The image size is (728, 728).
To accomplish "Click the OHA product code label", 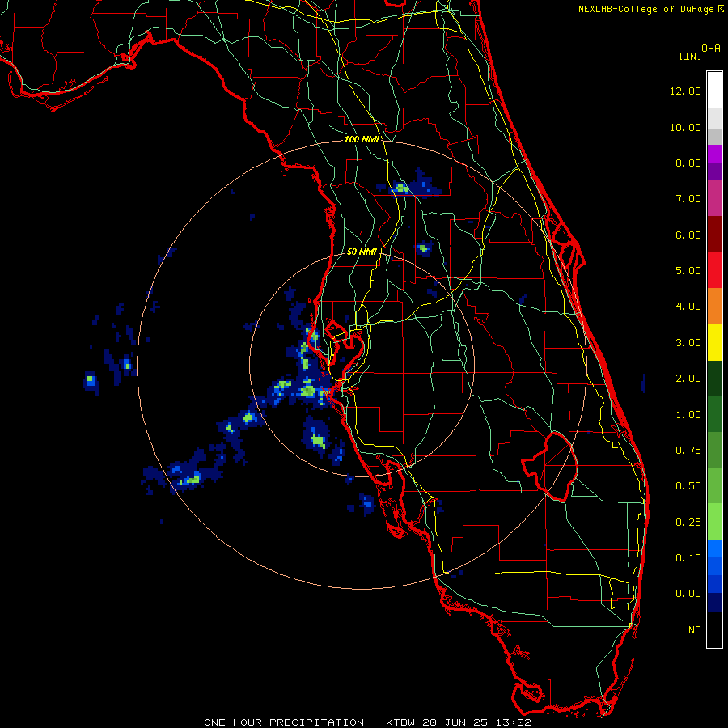I will (x=711, y=49).
